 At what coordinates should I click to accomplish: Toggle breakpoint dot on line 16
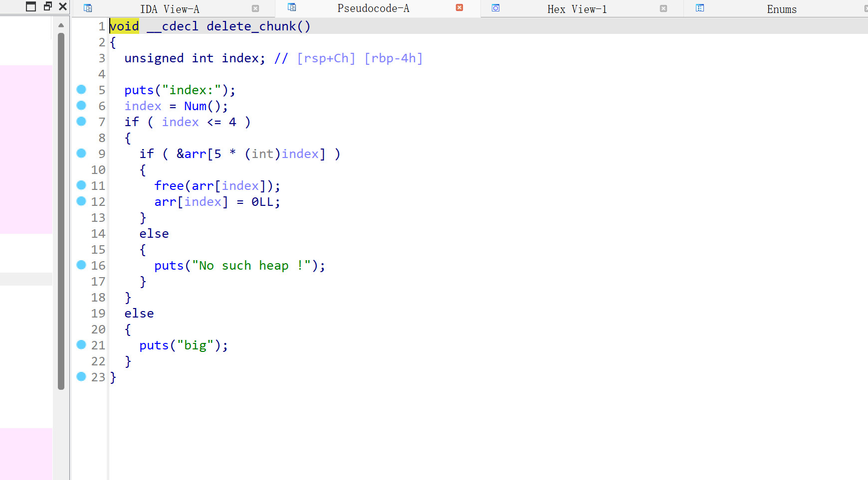tap(81, 265)
